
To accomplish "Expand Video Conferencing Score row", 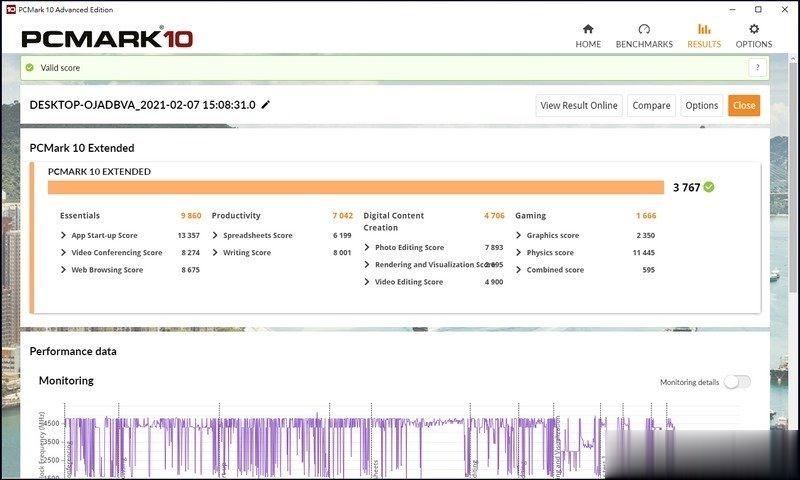I will pyautogui.click(x=63, y=252).
